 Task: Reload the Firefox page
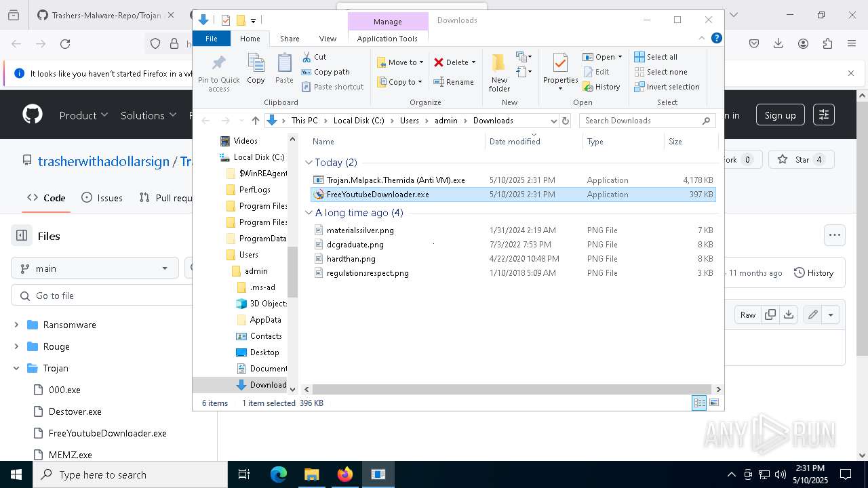65,43
